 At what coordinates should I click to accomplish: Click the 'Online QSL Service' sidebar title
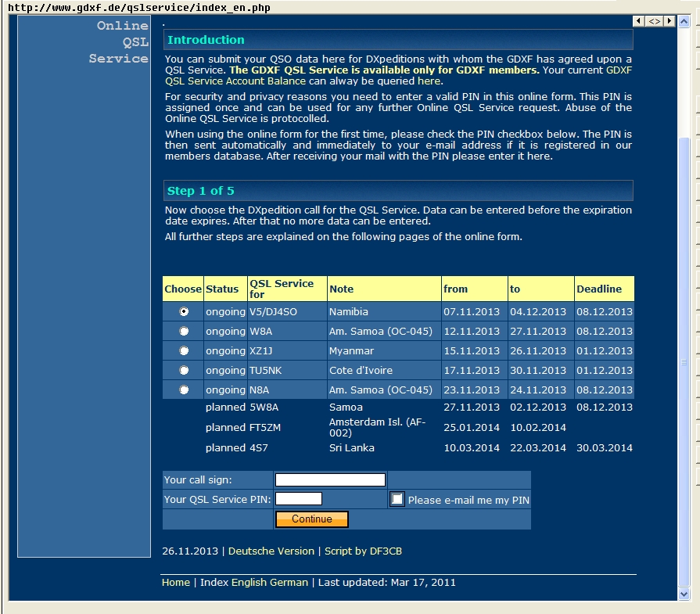119,42
